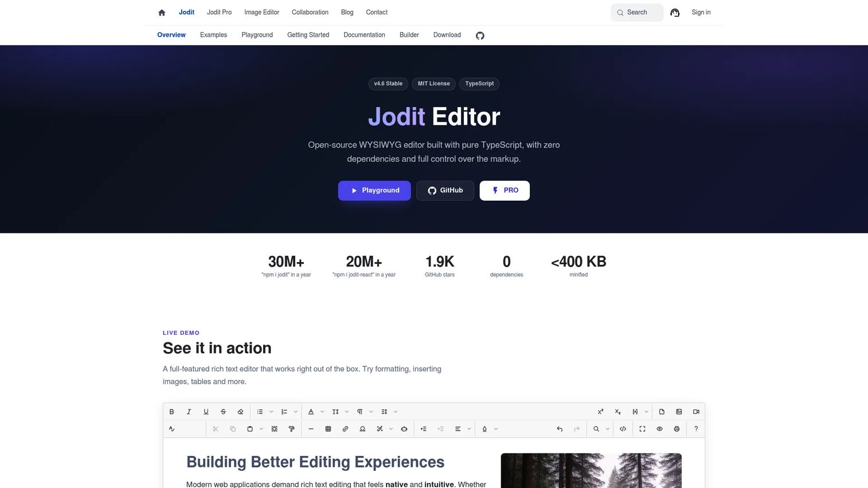868x488 pixels.
Task: Apply subscript formatting
Action: (617, 412)
